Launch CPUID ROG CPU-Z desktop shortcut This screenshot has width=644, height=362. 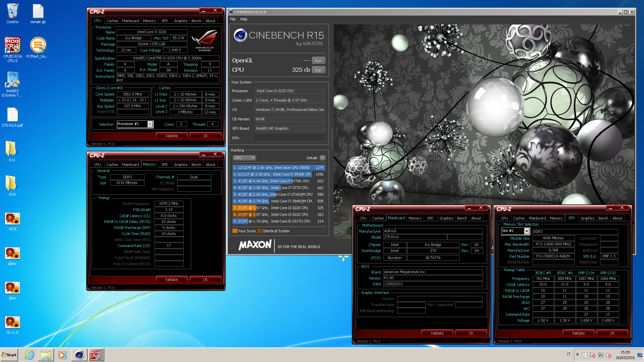coord(12,49)
